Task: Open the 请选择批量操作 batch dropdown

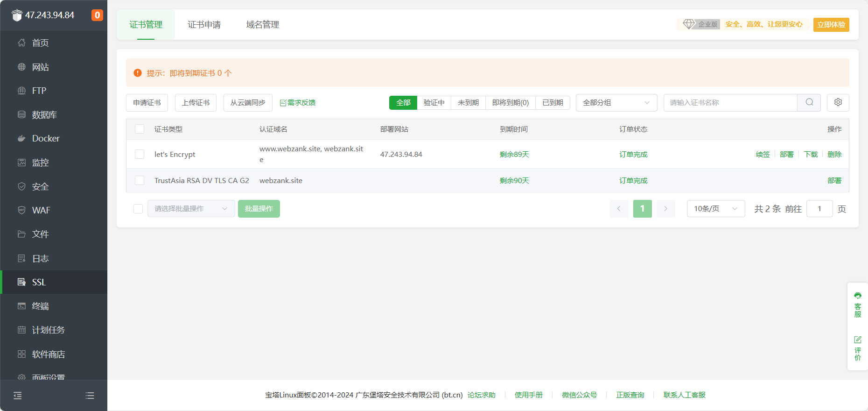Action: (x=191, y=209)
